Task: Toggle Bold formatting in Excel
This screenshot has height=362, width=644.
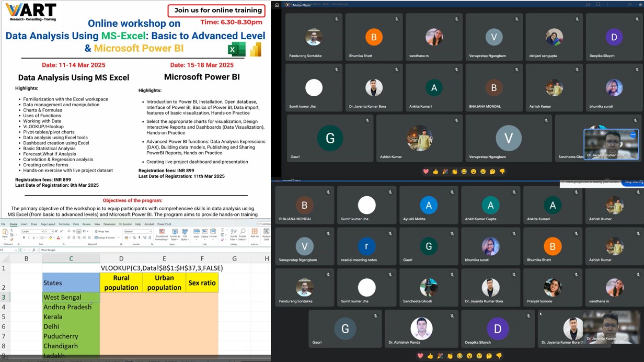Action: [x=24, y=237]
